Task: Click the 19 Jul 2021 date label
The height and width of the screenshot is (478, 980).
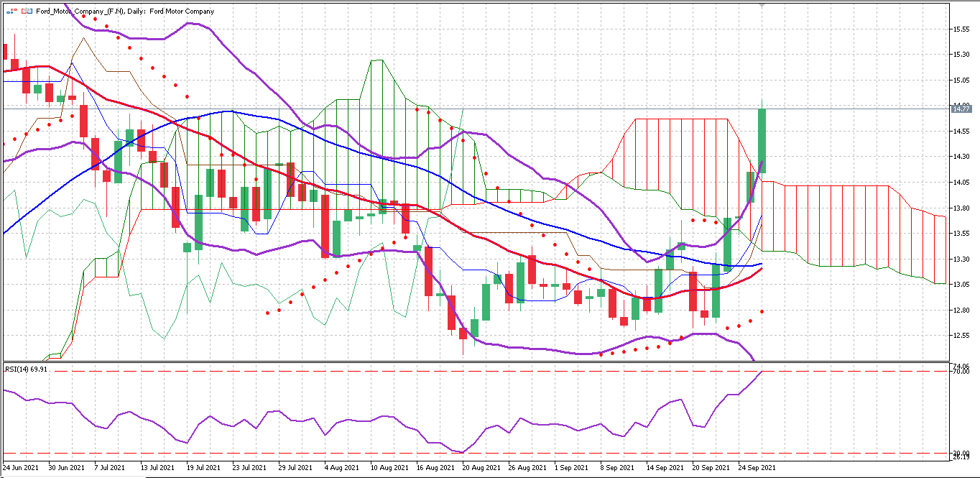Action: coord(204,467)
